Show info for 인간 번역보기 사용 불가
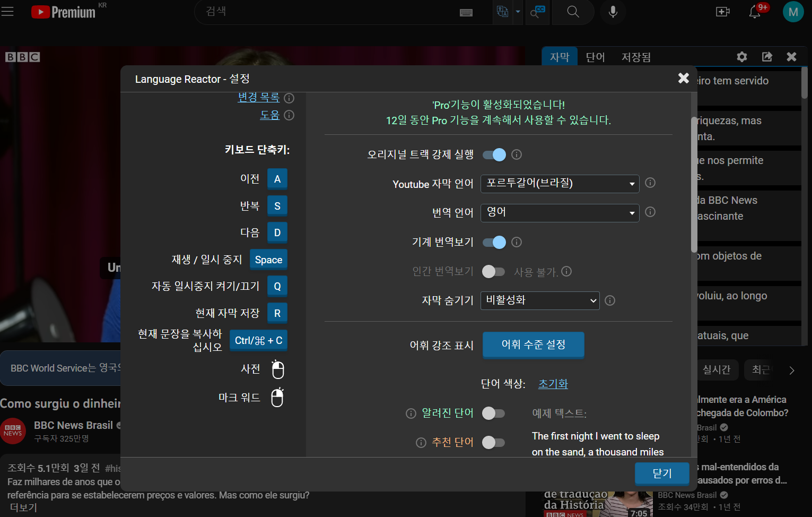The image size is (812, 517). 566,271
